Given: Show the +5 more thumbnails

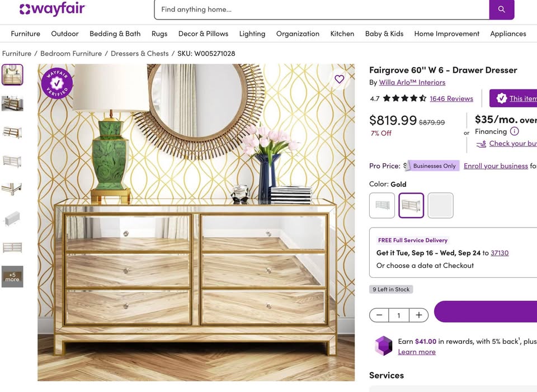Looking at the screenshot, I should tap(12, 277).
